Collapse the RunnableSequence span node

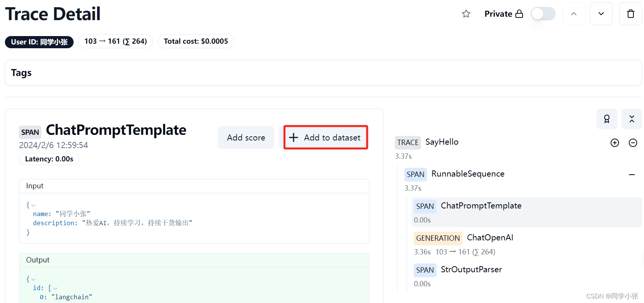point(631,175)
